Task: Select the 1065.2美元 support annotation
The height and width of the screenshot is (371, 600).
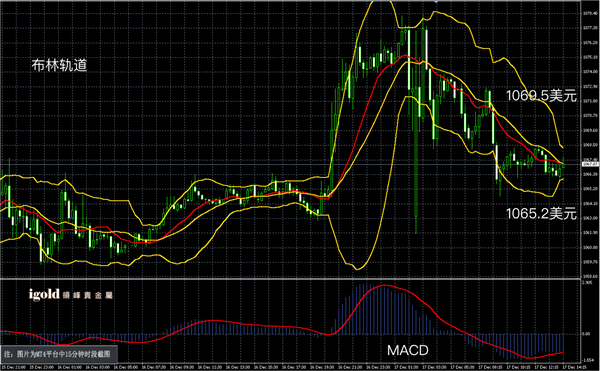Action: 541,213
